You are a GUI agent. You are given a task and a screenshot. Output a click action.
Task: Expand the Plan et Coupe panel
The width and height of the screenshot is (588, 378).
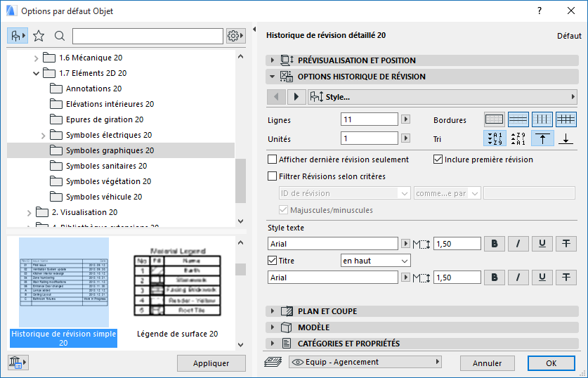pos(273,311)
